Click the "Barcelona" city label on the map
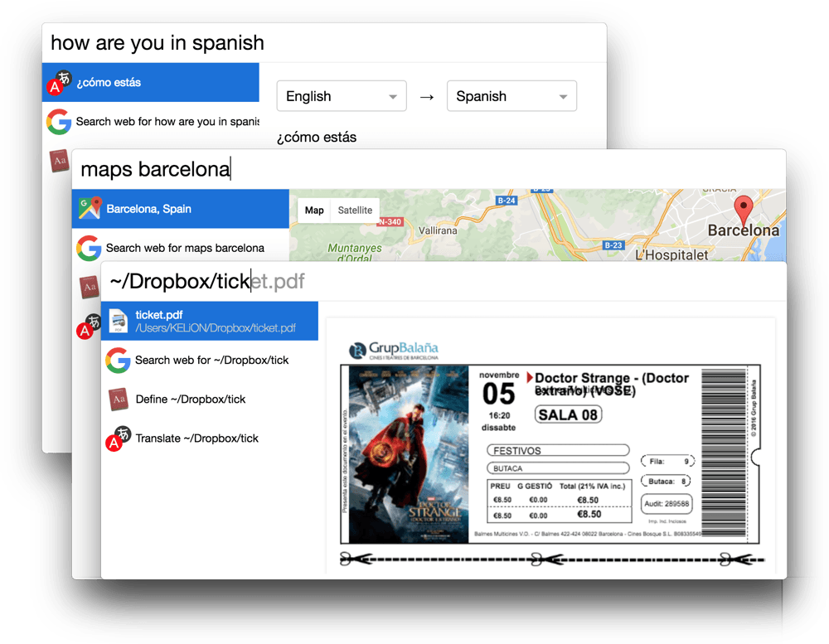The width and height of the screenshot is (829, 644). (x=744, y=230)
